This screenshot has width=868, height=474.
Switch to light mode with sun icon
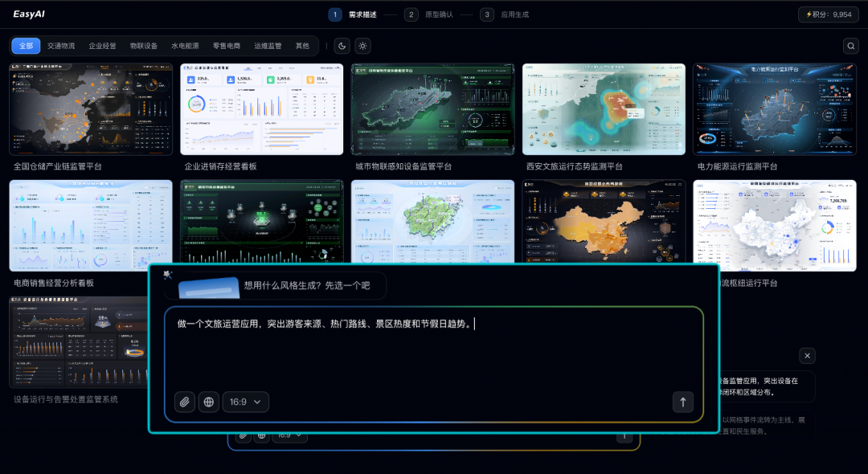362,46
